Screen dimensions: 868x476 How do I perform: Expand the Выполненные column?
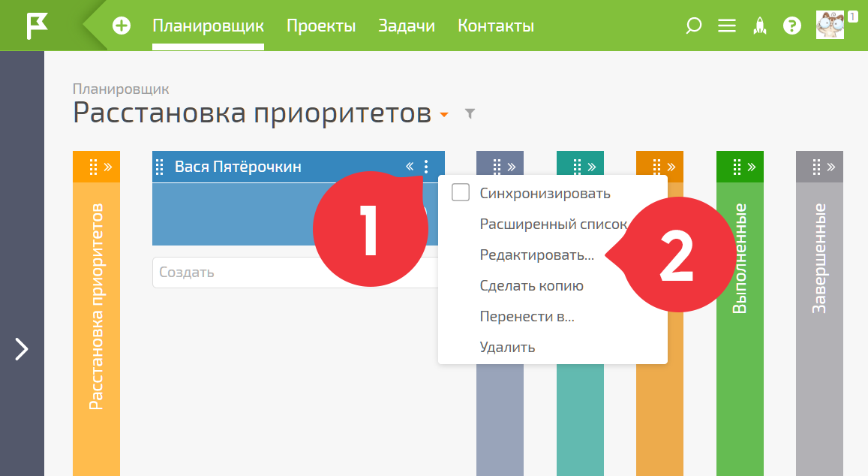752,167
